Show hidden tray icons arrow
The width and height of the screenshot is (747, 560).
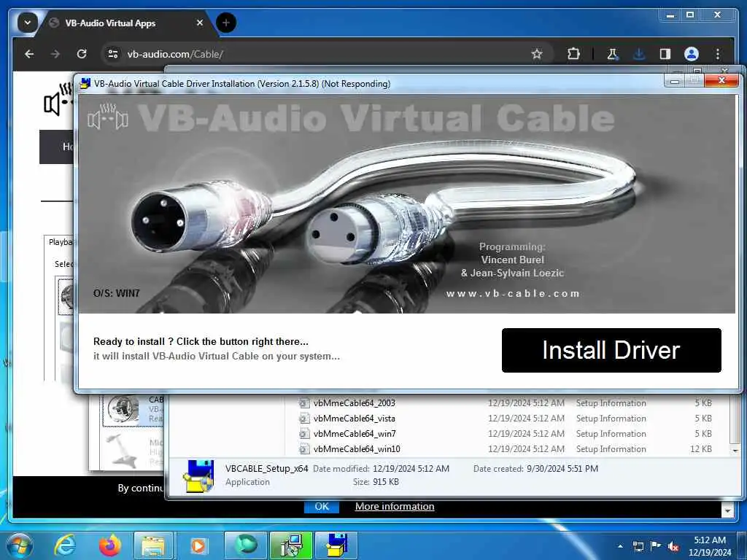pos(620,546)
